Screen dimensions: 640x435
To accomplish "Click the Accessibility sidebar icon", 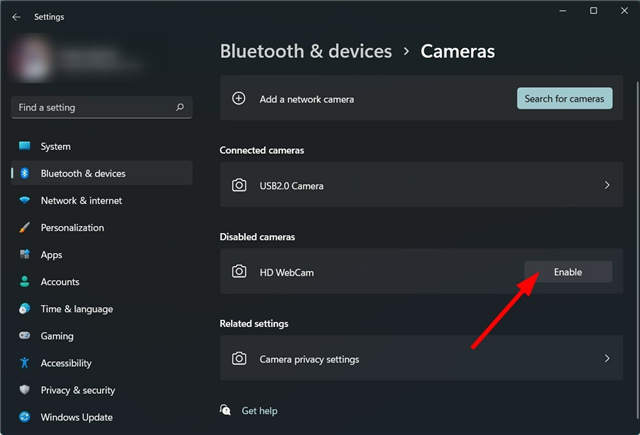I will 25,363.
